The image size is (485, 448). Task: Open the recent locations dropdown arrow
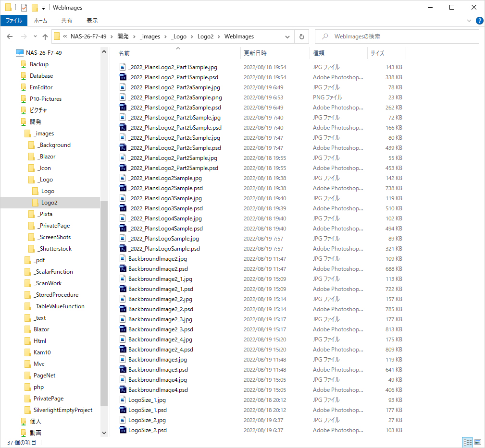pos(35,36)
